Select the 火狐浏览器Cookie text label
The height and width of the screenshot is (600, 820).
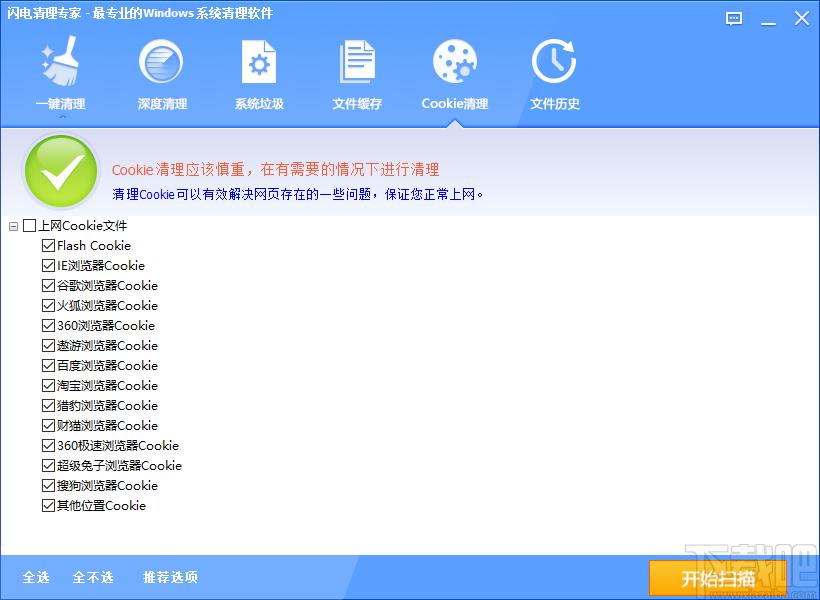[x=107, y=305]
